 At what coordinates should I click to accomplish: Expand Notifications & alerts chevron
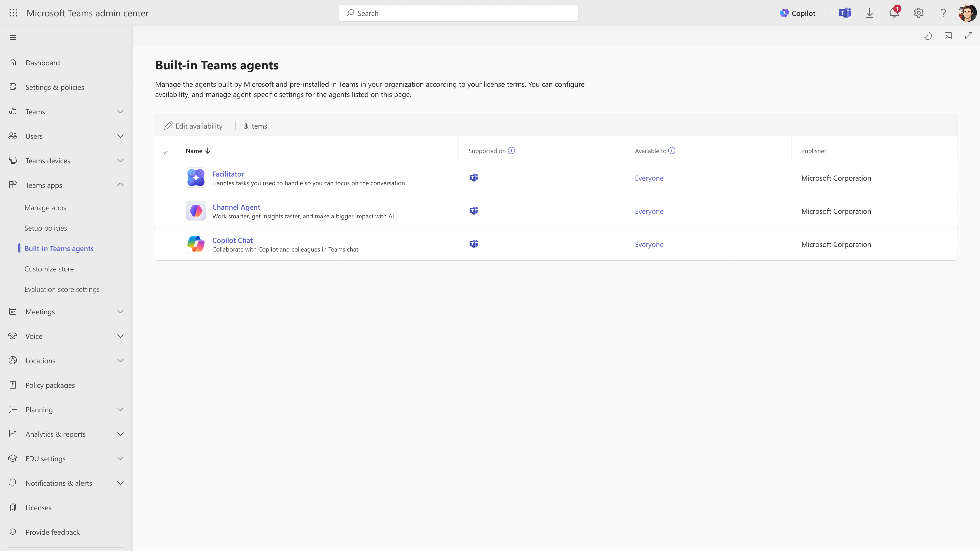(x=120, y=483)
